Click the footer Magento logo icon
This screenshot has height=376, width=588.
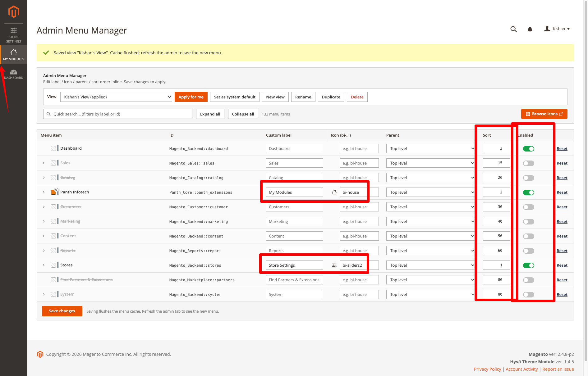click(40, 354)
